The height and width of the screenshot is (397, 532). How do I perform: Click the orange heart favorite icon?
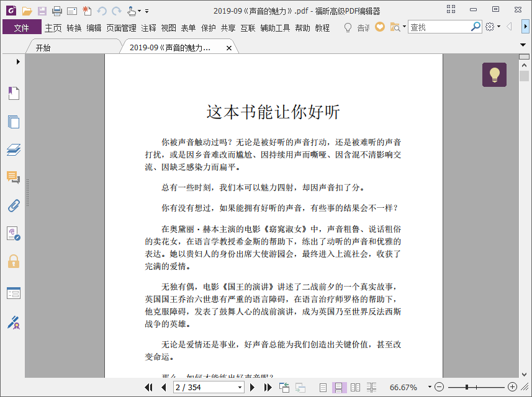(380, 27)
